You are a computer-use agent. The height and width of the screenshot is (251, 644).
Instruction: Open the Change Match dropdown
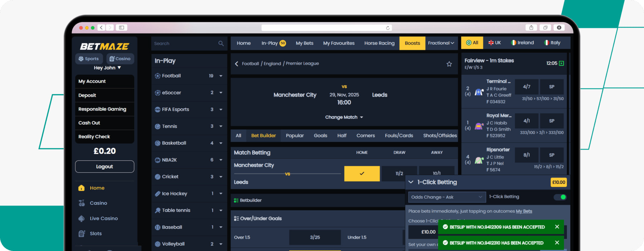[x=344, y=117]
